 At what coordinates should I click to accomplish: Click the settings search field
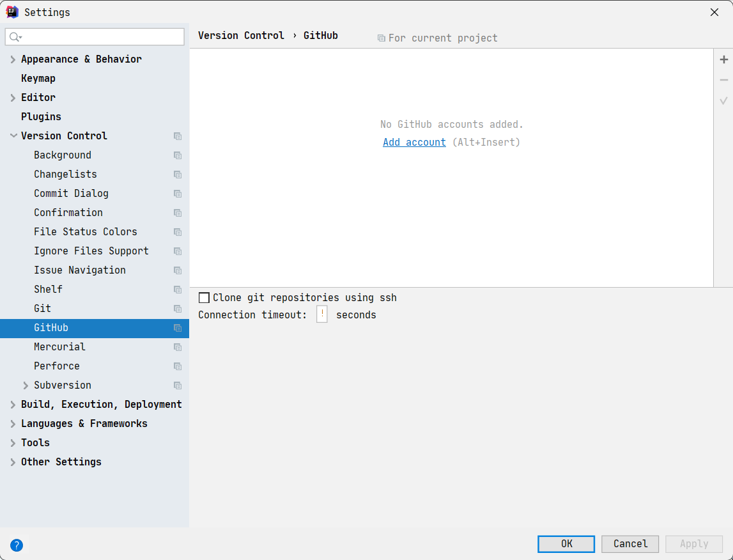point(95,37)
